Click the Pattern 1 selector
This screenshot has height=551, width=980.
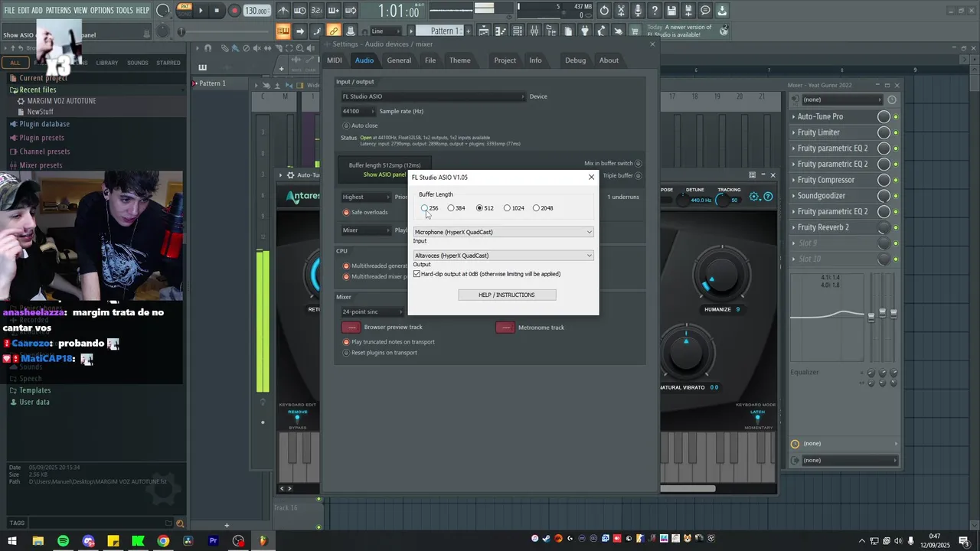(x=440, y=31)
